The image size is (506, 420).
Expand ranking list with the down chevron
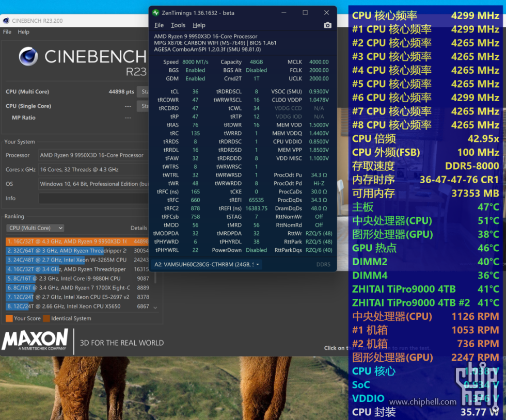[x=155, y=308]
